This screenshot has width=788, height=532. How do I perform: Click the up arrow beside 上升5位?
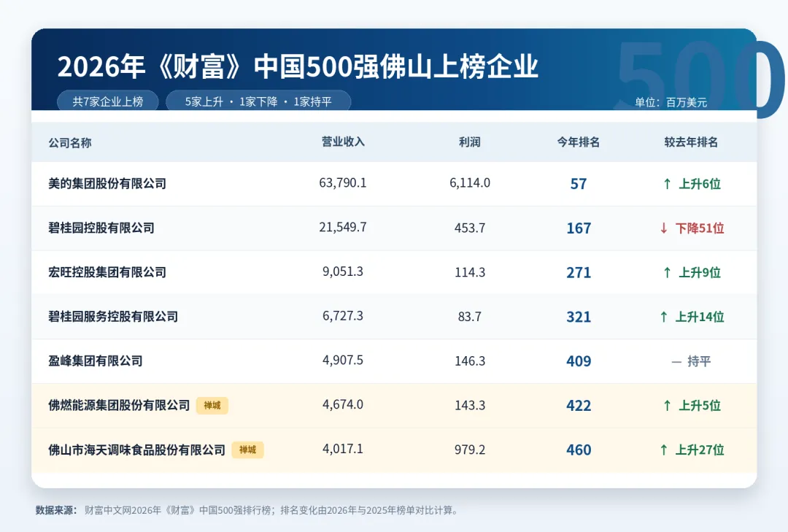(667, 405)
